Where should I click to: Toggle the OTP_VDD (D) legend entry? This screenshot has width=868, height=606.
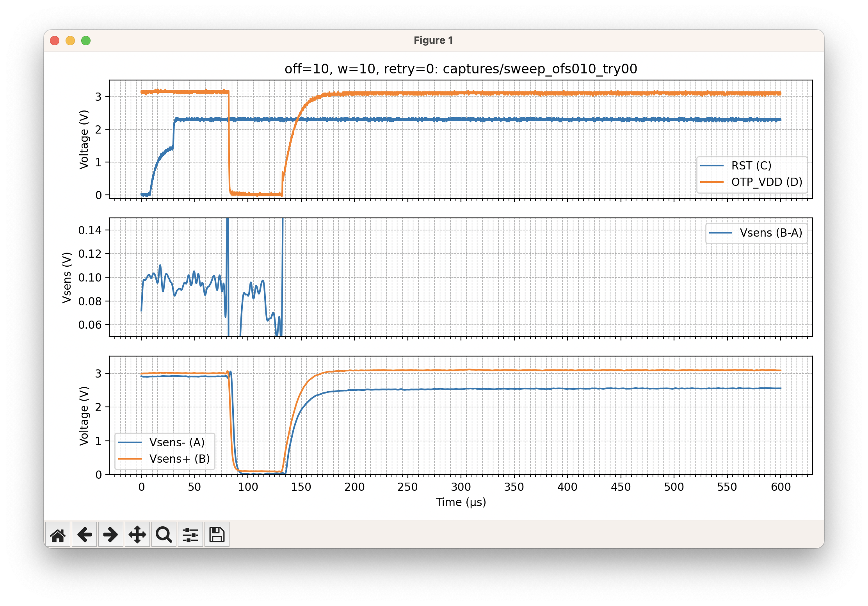(x=766, y=182)
